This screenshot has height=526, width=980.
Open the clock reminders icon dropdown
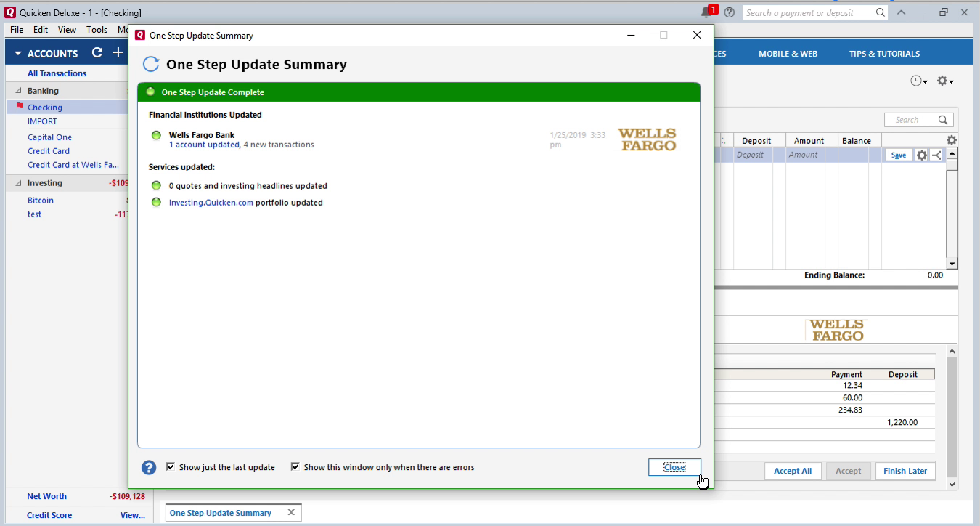pyautogui.click(x=919, y=81)
